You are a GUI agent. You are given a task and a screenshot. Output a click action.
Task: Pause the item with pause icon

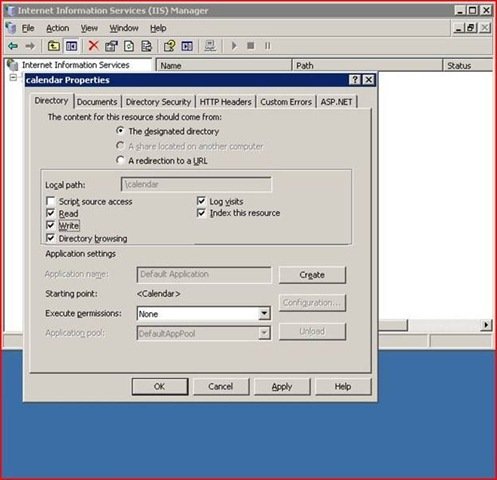pyautogui.click(x=268, y=46)
